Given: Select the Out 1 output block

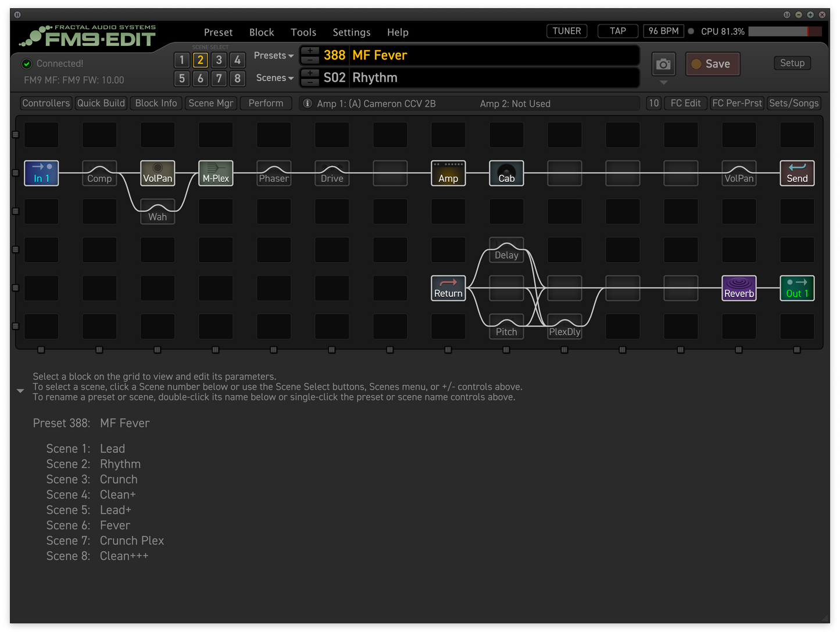Looking at the screenshot, I should 796,288.
